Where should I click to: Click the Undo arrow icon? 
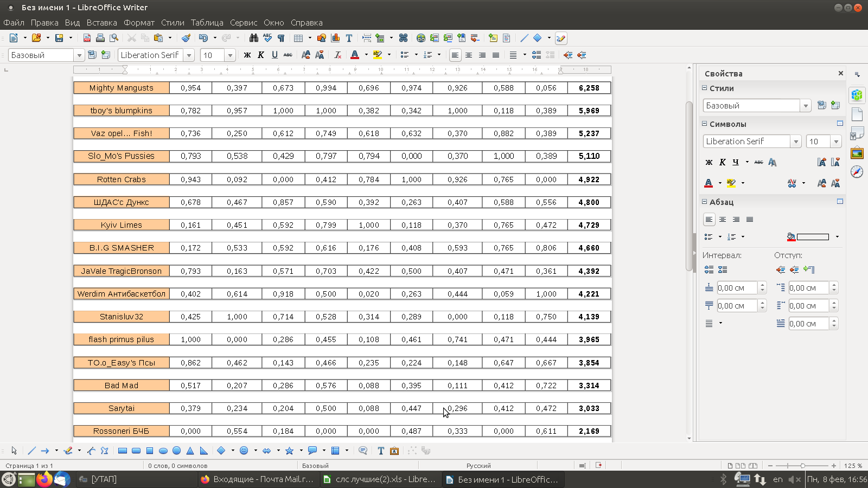point(203,38)
